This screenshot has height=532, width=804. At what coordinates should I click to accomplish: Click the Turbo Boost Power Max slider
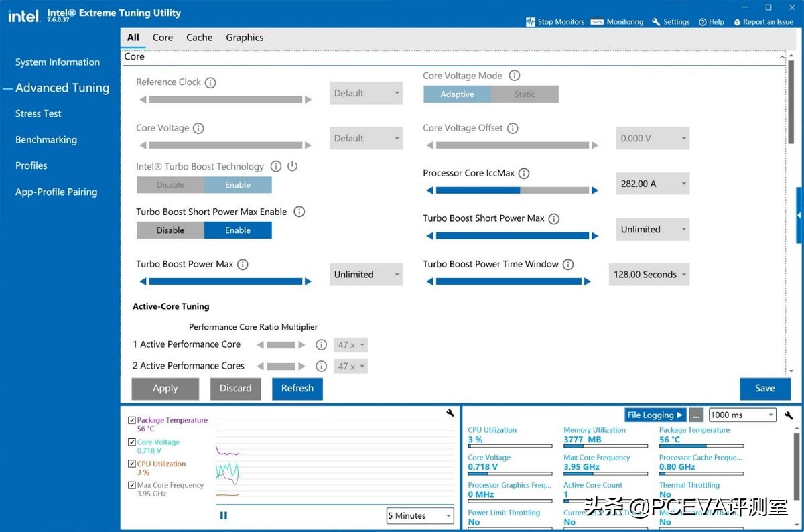tap(225, 282)
